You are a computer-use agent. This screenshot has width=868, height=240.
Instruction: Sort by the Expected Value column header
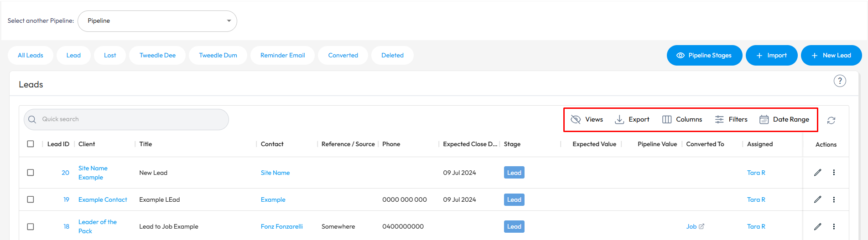click(x=594, y=144)
